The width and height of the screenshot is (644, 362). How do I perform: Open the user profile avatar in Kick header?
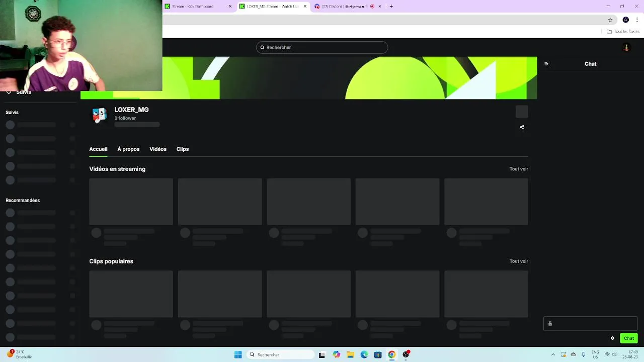coord(626,47)
